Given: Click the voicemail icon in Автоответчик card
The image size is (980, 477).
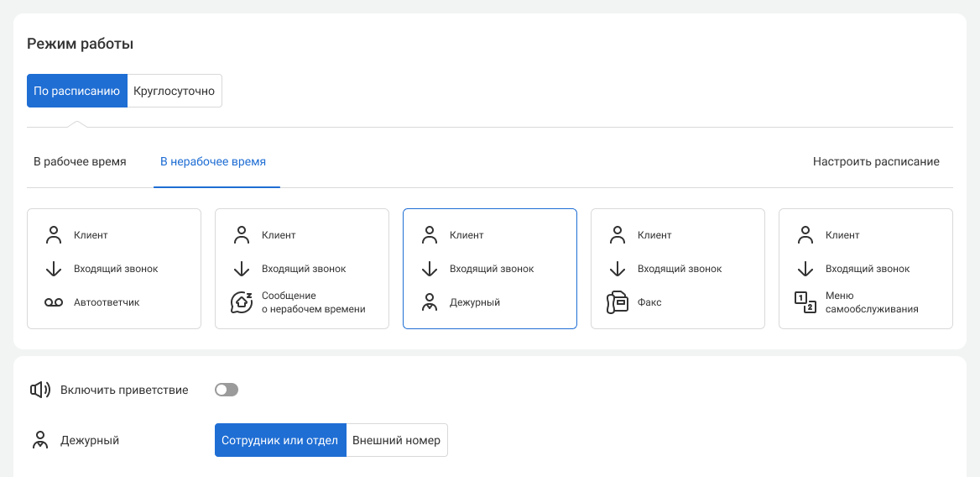Looking at the screenshot, I should pyautogui.click(x=54, y=302).
